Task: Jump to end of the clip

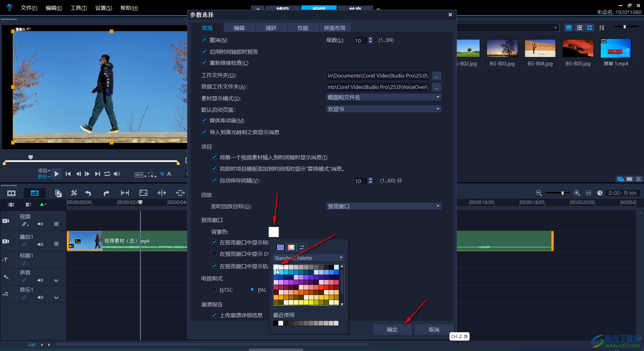Action: [97, 174]
